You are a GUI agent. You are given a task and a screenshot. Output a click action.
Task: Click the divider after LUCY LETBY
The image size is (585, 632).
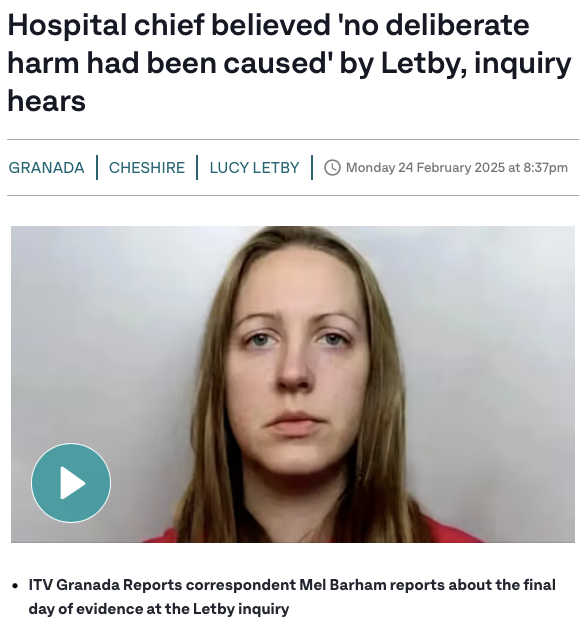[312, 167]
